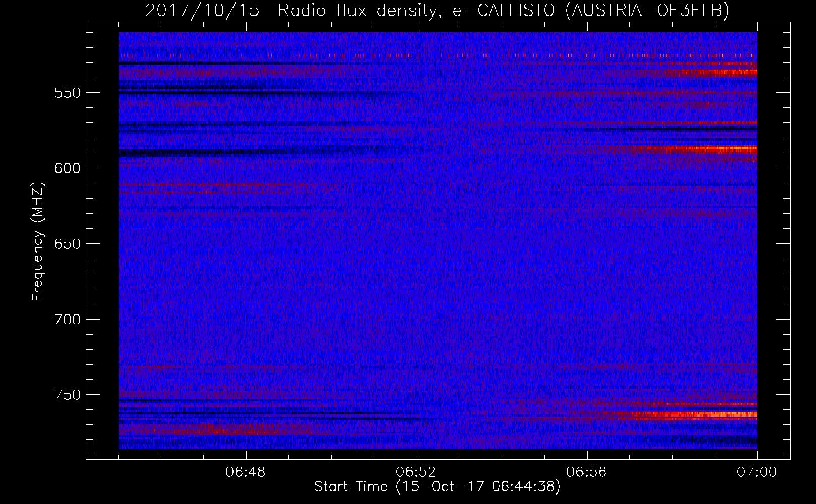The width and height of the screenshot is (816, 504).
Task: Select the 700 frequency tick label
Action: click(x=68, y=320)
